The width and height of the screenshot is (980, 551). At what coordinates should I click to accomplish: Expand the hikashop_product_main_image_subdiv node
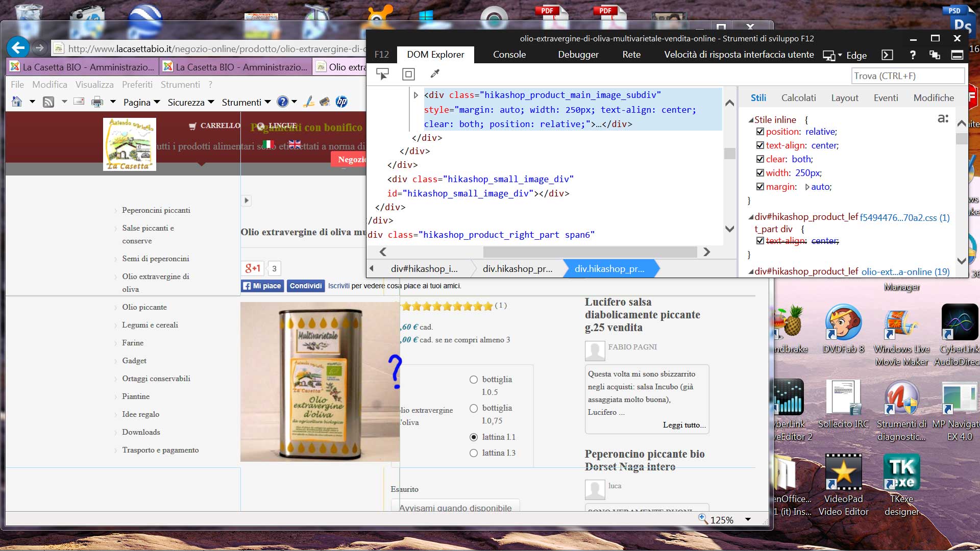(x=416, y=95)
